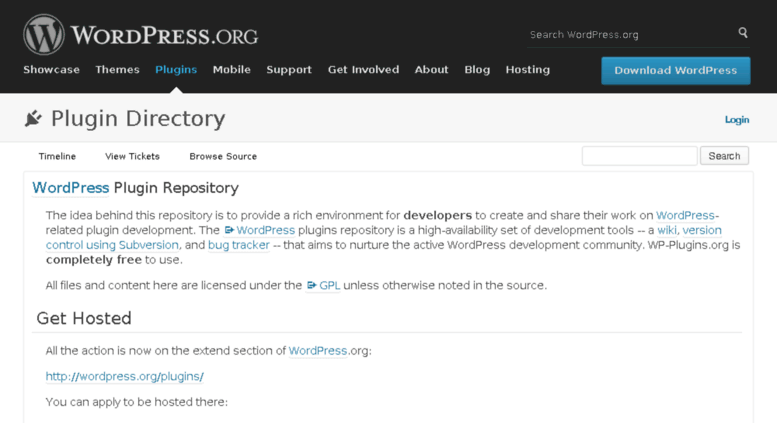Open the Themes menu item
This screenshot has width=777, height=423.
tap(117, 70)
